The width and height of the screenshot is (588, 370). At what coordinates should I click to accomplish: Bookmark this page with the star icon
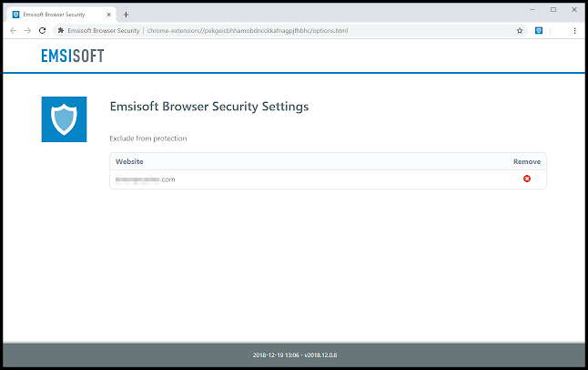520,30
